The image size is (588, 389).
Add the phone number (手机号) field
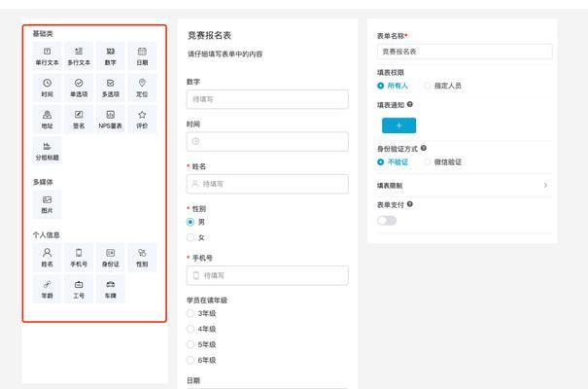click(x=79, y=258)
